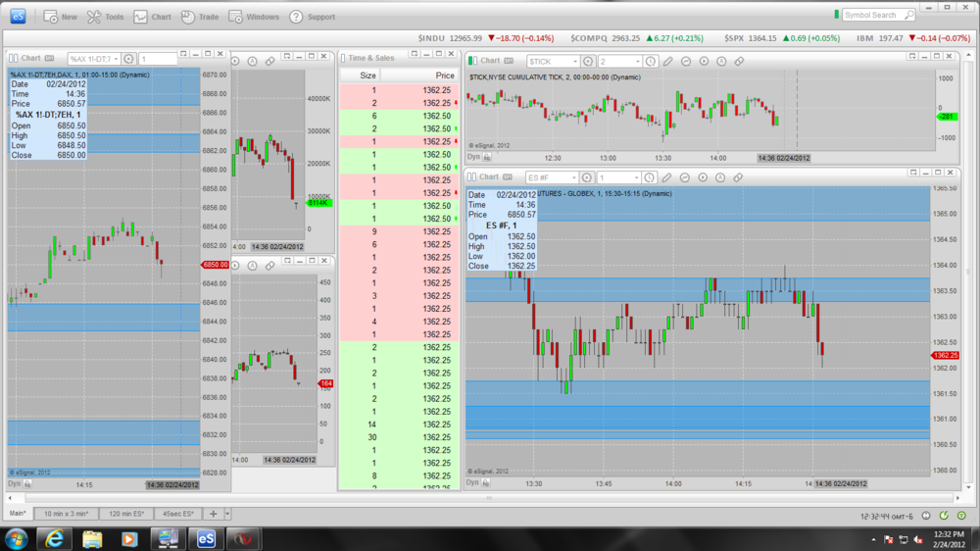Click eraser icon in $TICK chart toolbar
Screen dimensions: 980x551
click(739, 62)
